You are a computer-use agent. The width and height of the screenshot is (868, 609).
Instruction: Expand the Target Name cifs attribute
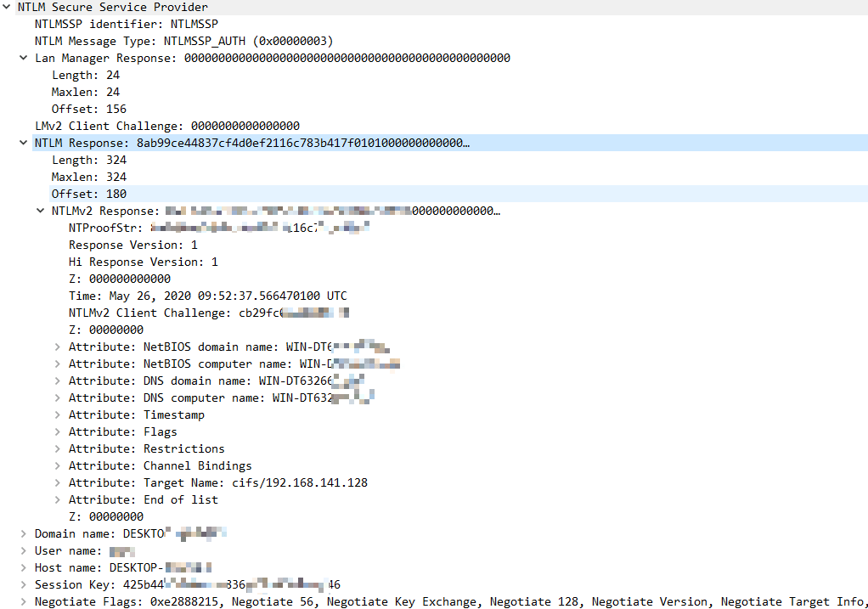click(58, 482)
